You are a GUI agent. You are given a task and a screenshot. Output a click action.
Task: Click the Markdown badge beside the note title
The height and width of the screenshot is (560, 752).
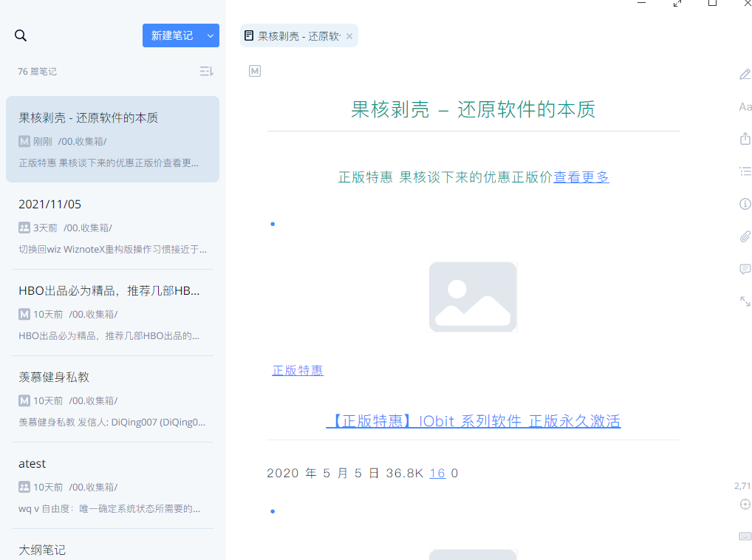254,71
